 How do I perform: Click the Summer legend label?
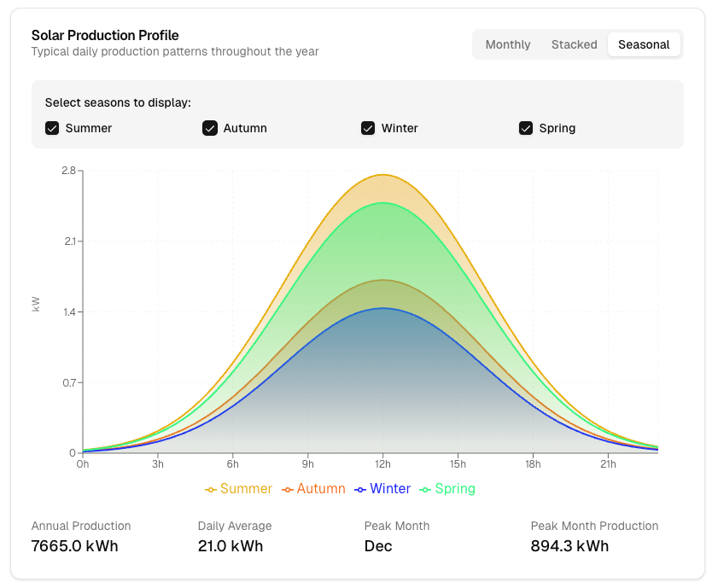tap(246, 489)
